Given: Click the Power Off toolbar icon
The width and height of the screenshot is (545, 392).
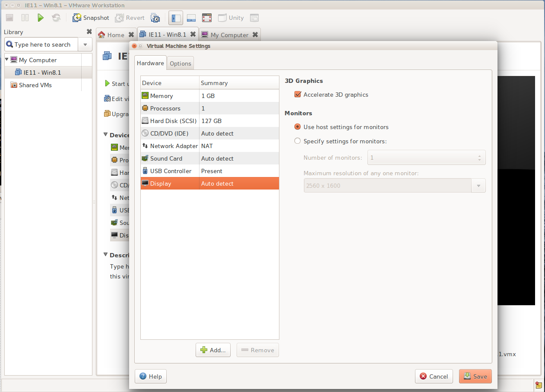Looking at the screenshot, I should pyautogui.click(x=10, y=18).
